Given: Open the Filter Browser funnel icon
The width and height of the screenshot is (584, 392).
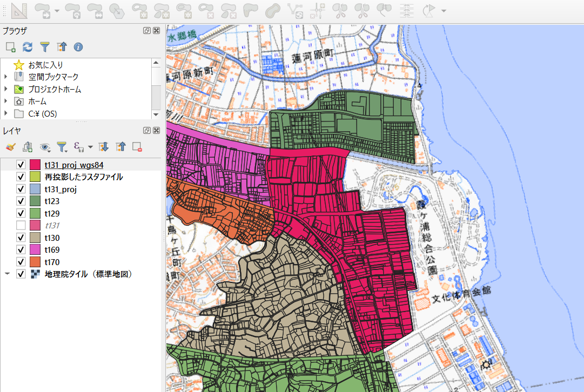Looking at the screenshot, I should click(45, 47).
